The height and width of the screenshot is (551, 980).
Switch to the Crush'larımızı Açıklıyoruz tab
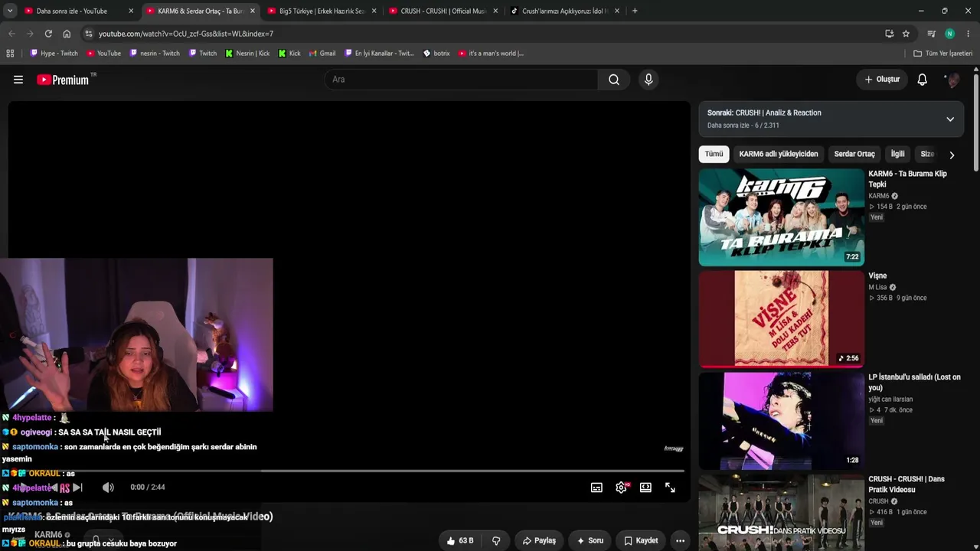(x=566, y=11)
